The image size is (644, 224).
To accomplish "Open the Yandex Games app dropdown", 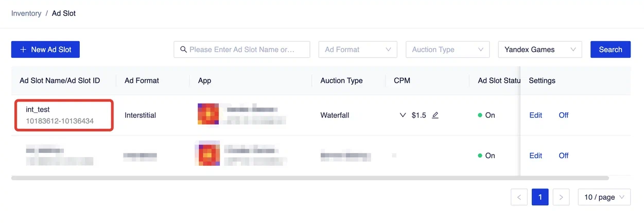I will pos(539,49).
